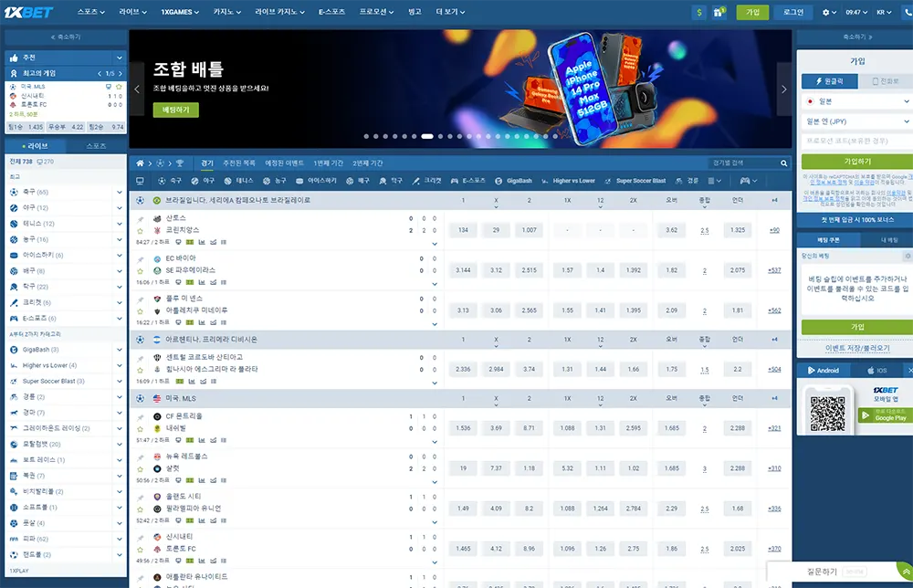Image resolution: width=913 pixels, height=588 pixels.
Task: Click the phone callback icon in header
Action: coord(908,12)
